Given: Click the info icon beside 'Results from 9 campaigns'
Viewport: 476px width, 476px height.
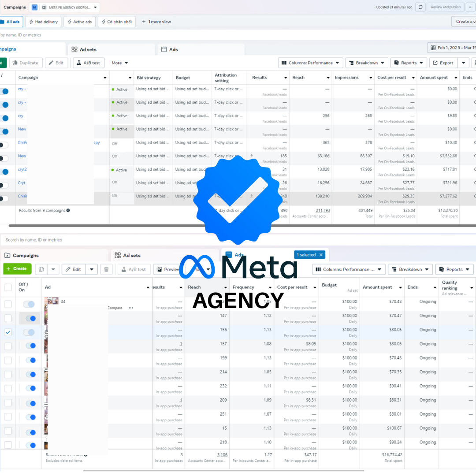Looking at the screenshot, I should click(x=68, y=210).
